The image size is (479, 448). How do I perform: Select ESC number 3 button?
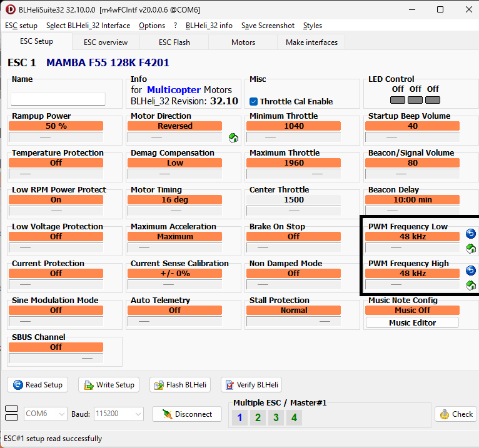(276, 417)
